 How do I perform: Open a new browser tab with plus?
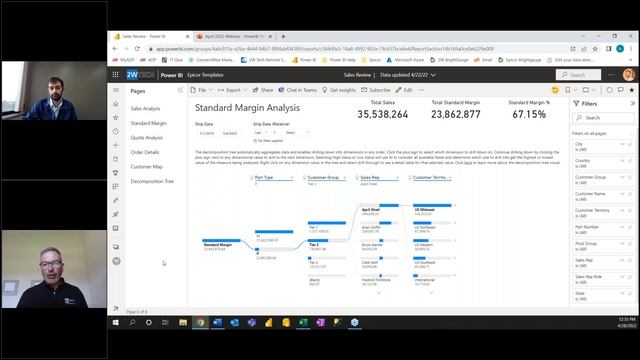(x=283, y=36)
